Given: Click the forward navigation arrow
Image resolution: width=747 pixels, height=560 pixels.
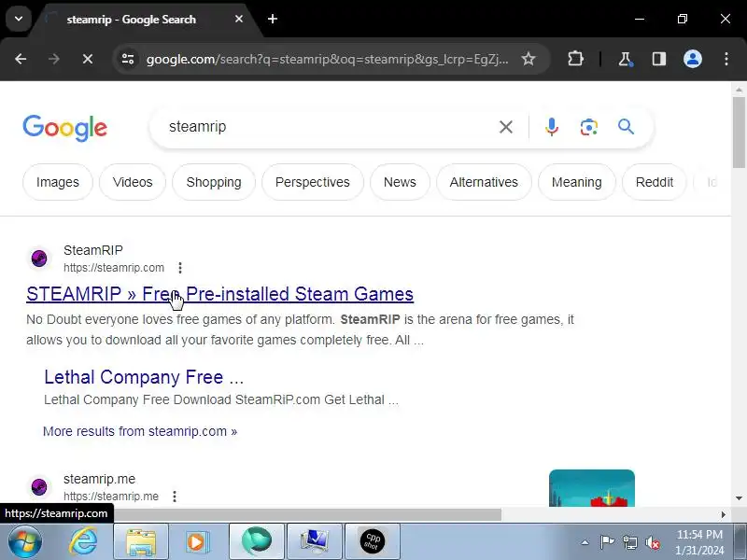Looking at the screenshot, I should pos(54,59).
